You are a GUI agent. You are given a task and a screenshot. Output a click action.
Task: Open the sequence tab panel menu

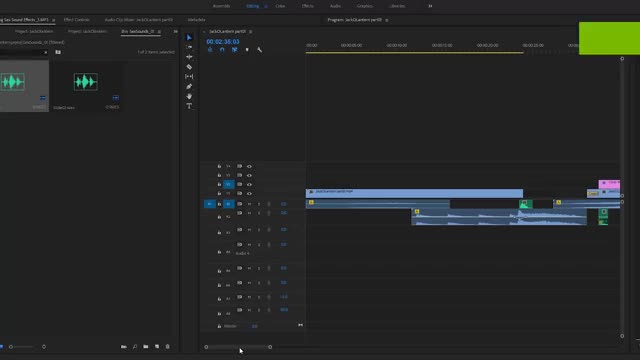point(251,31)
